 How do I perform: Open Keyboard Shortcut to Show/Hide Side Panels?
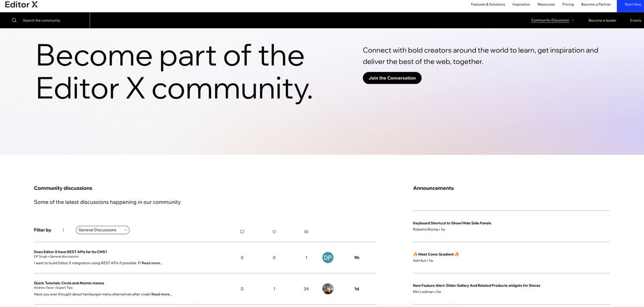[x=452, y=223]
